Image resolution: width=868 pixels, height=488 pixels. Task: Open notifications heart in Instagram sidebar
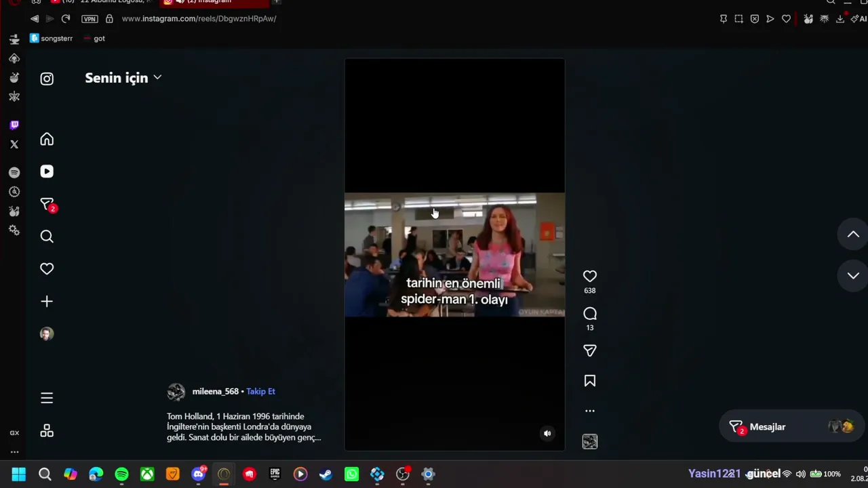pos(47,269)
